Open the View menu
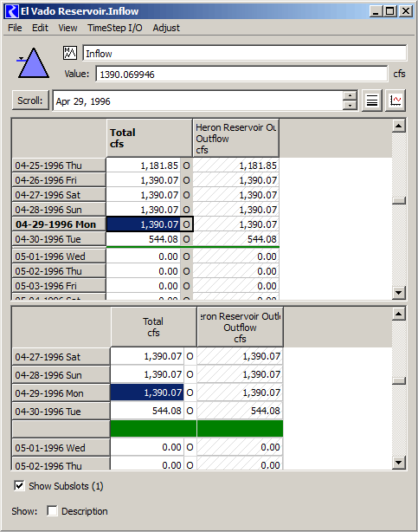 [x=68, y=28]
